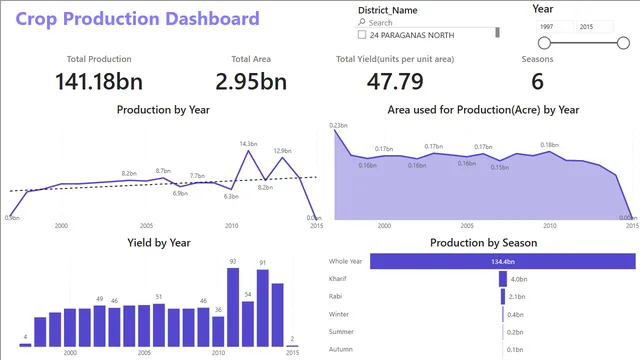This screenshot has height=360, width=640.
Task: Select the yield bar labeled 93
Action: coord(233,307)
